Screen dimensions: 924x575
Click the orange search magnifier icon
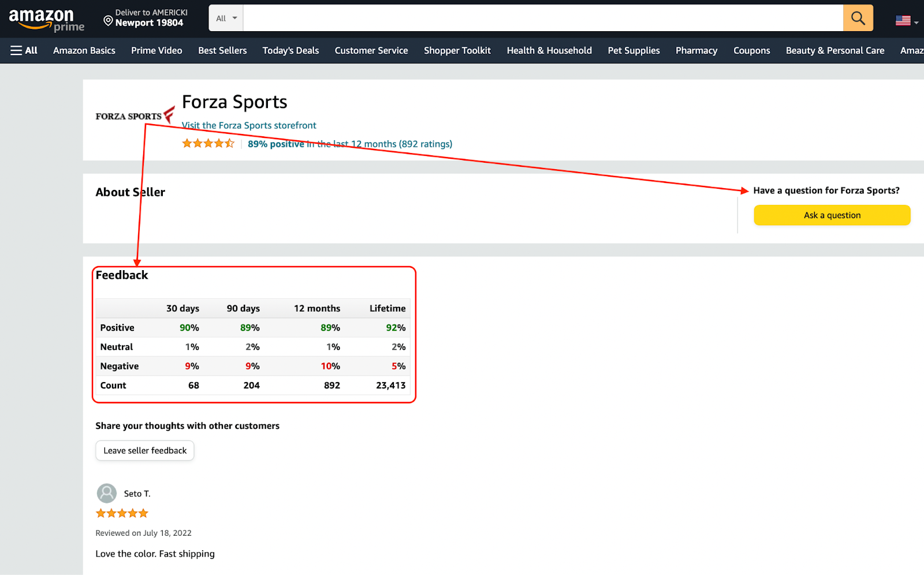(858, 18)
